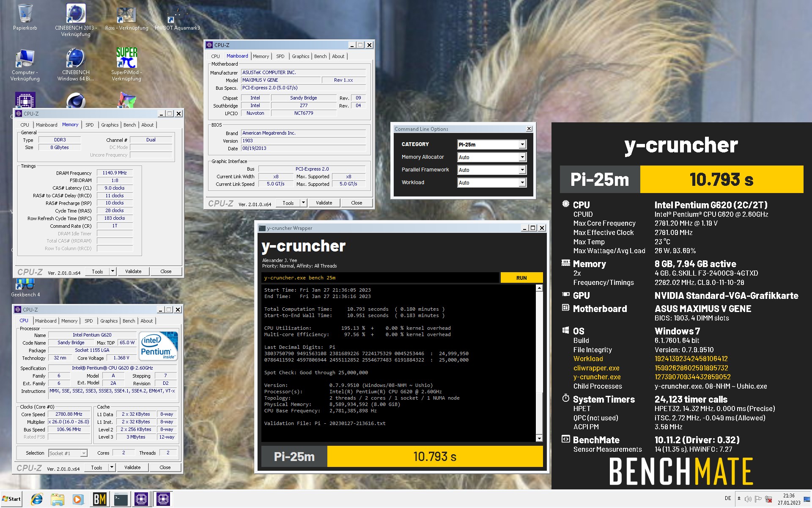
Task: Click Validate in Memory CPU-Z window
Action: click(133, 271)
